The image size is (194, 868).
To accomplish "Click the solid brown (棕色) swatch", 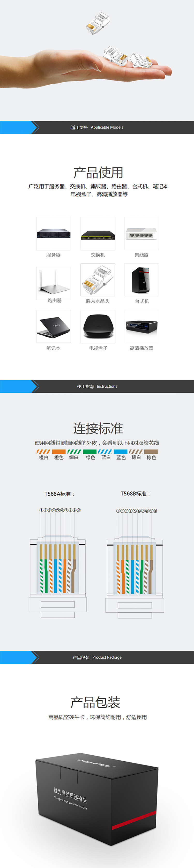I will (151, 452).
